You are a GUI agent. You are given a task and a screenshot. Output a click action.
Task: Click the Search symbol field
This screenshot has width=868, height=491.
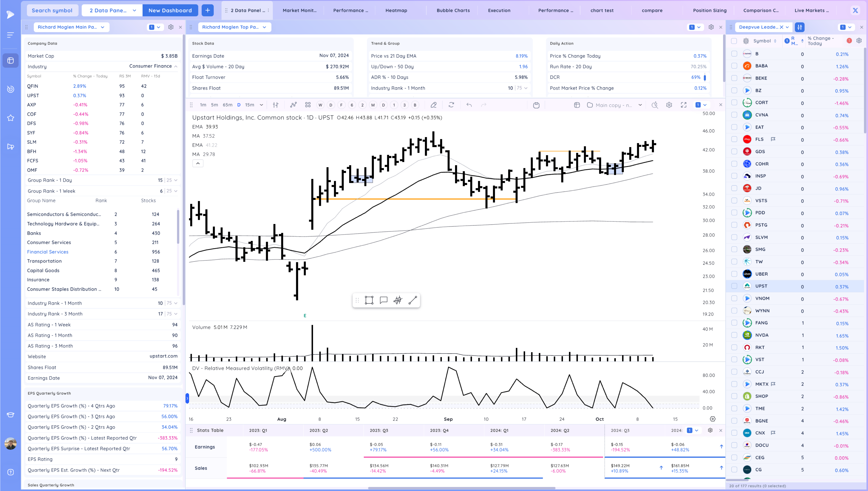(52, 10)
